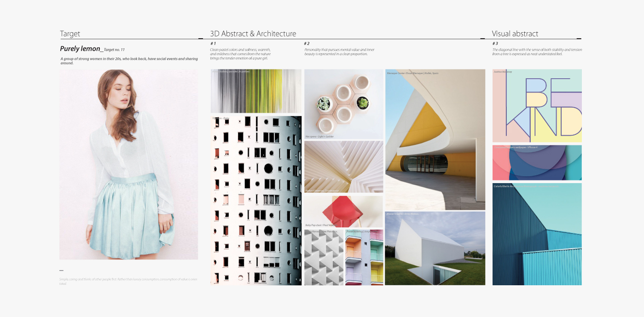The image size is (644, 317).
Task: Click the 'pattern wallpaper / iPhone 4' caption
Action: tap(516, 148)
